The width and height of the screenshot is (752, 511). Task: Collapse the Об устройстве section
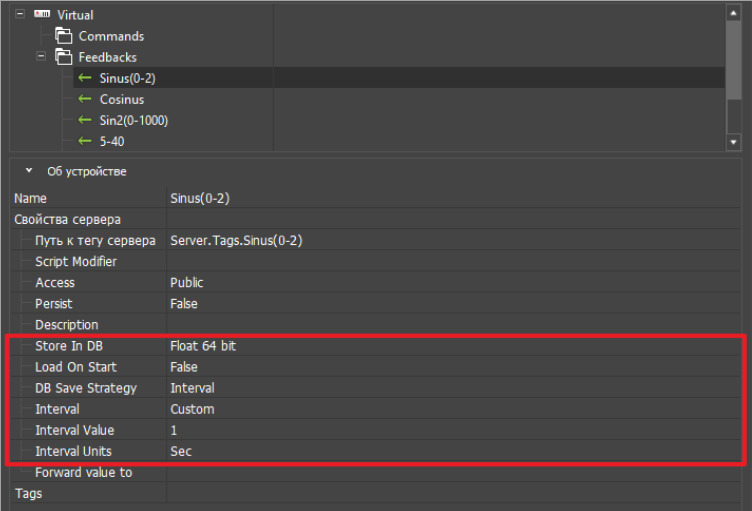coord(29,171)
